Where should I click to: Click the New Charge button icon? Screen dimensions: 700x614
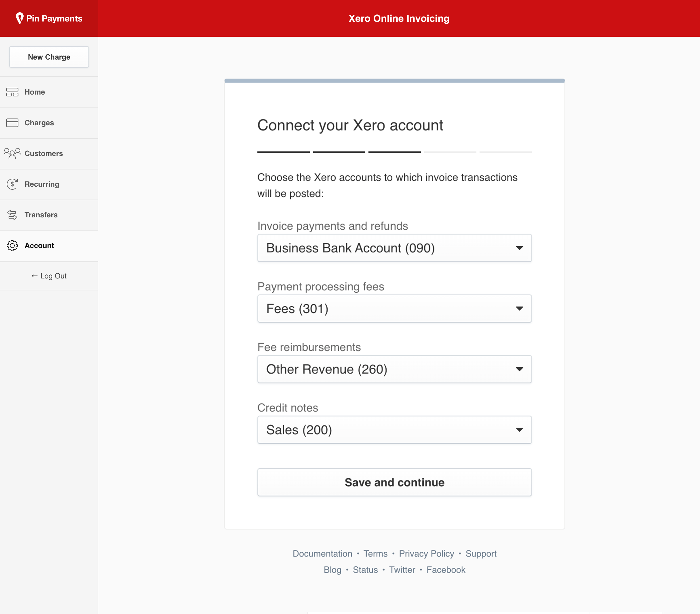coord(49,56)
